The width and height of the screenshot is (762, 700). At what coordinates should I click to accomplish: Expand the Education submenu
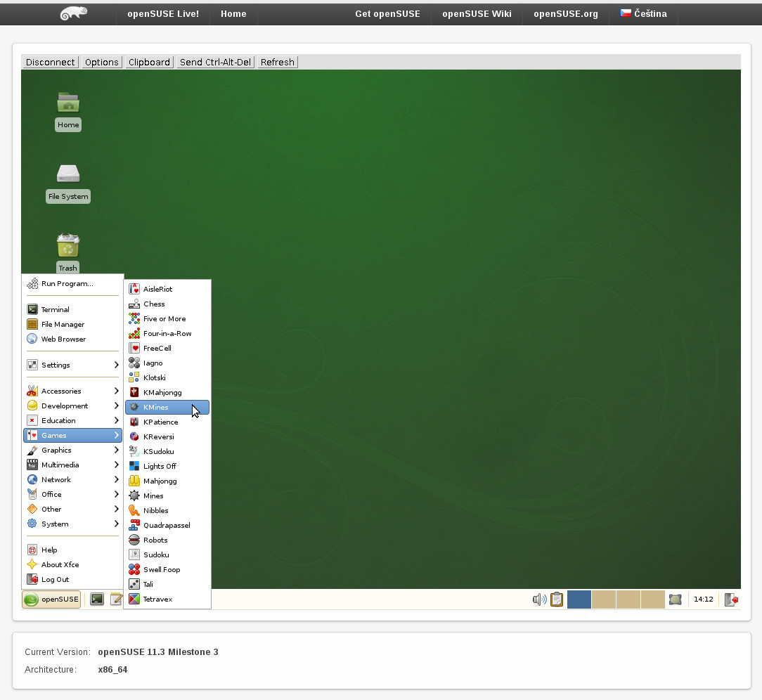pos(73,421)
